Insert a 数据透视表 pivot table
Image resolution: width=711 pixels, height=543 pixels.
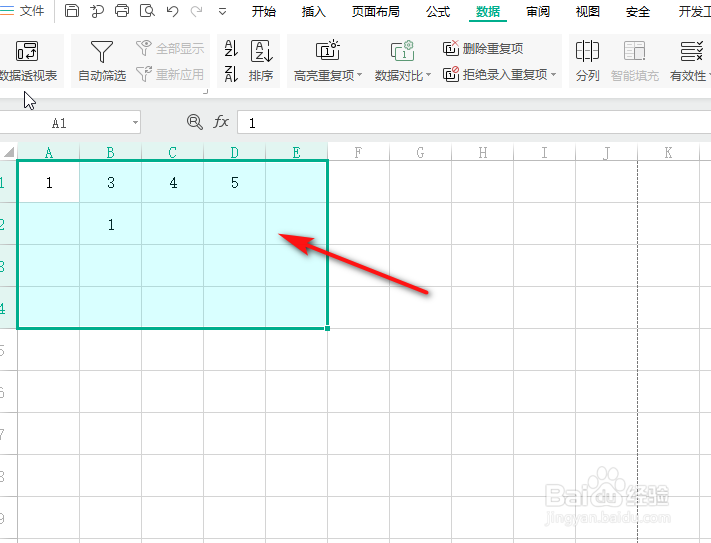tap(28, 61)
